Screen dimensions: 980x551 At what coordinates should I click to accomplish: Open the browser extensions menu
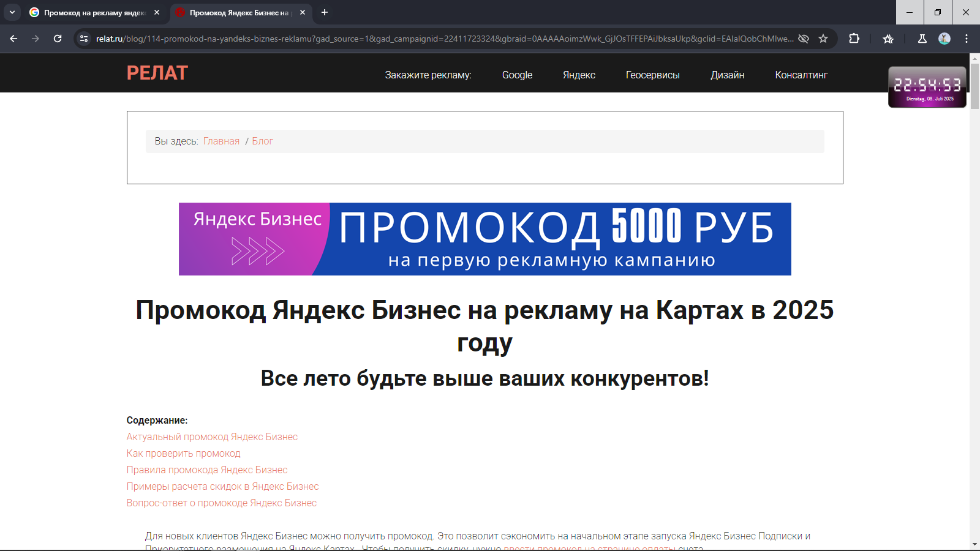(854, 39)
